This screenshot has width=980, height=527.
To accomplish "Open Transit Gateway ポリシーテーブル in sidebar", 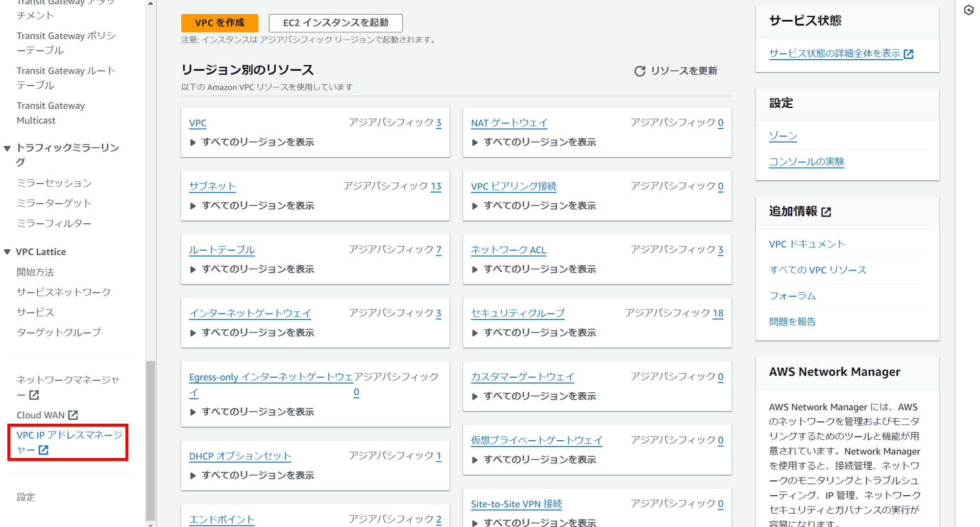I will pyautogui.click(x=66, y=43).
